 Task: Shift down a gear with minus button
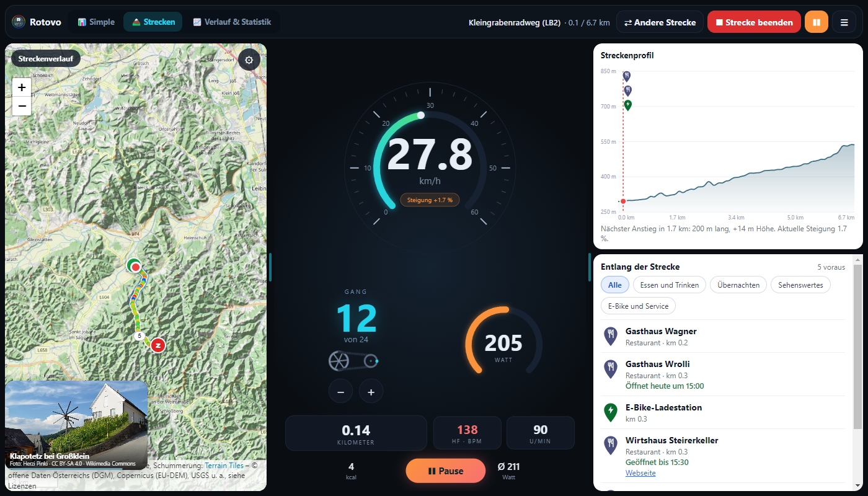click(340, 391)
